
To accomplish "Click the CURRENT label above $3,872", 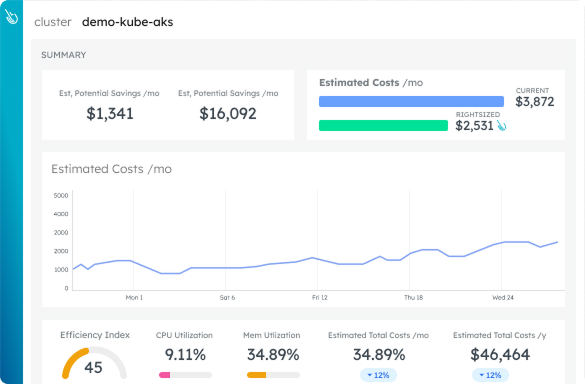I will 532,91.
